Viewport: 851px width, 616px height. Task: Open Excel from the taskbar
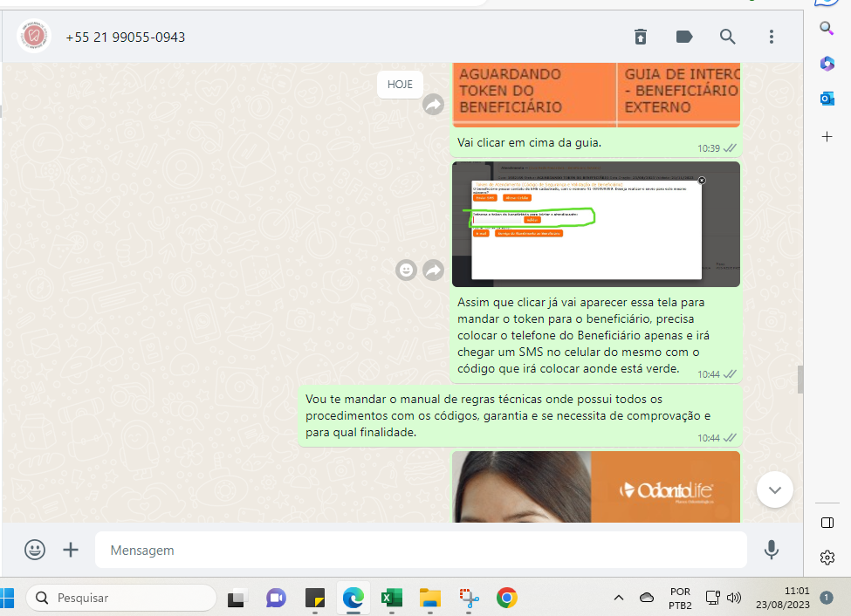pos(391,598)
